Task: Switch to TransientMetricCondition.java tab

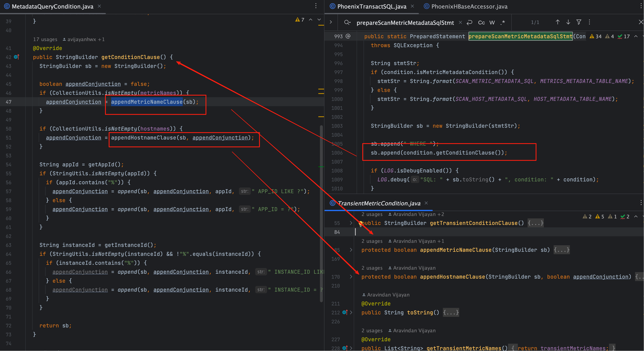Action: tap(379, 203)
